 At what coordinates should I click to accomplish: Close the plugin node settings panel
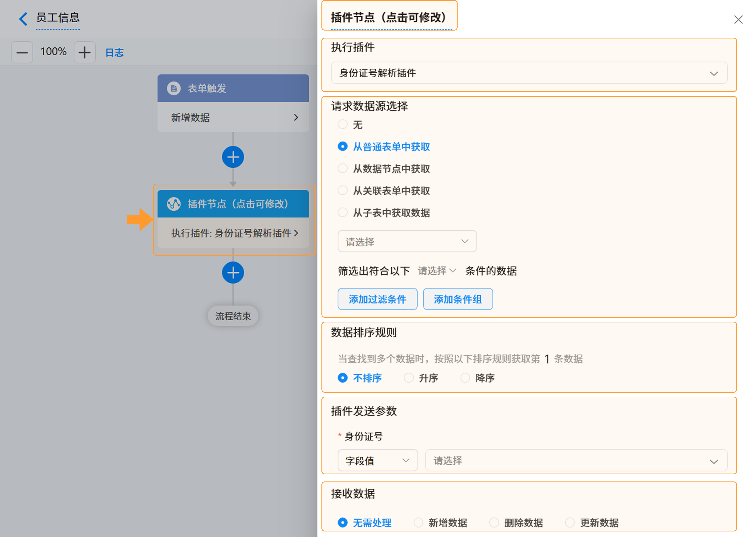click(738, 19)
